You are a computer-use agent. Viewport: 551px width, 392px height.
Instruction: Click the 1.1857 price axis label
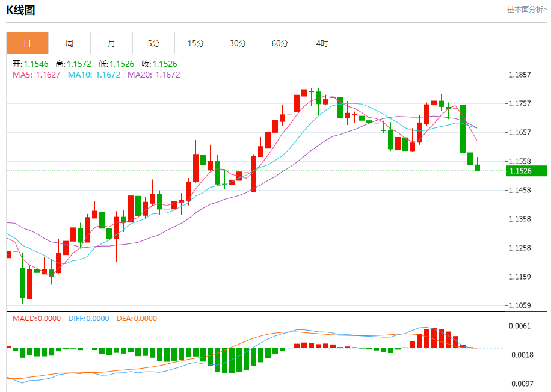coord(520,75)
